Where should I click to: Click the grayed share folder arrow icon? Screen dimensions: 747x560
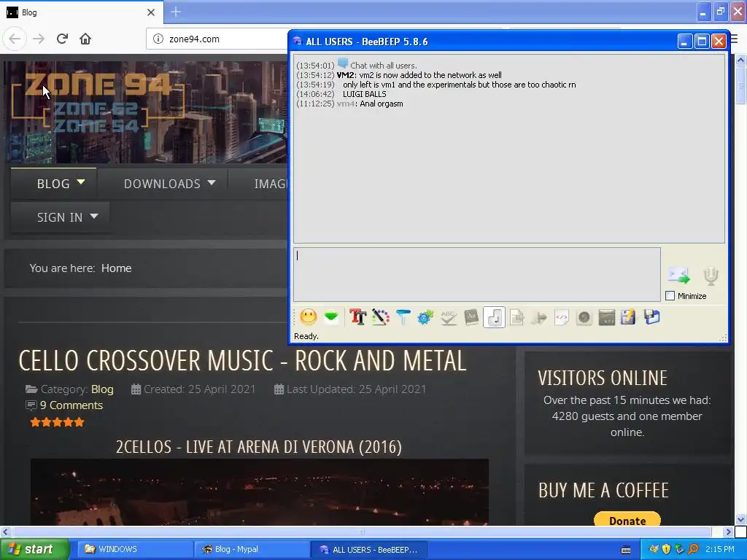click(539, 317)
